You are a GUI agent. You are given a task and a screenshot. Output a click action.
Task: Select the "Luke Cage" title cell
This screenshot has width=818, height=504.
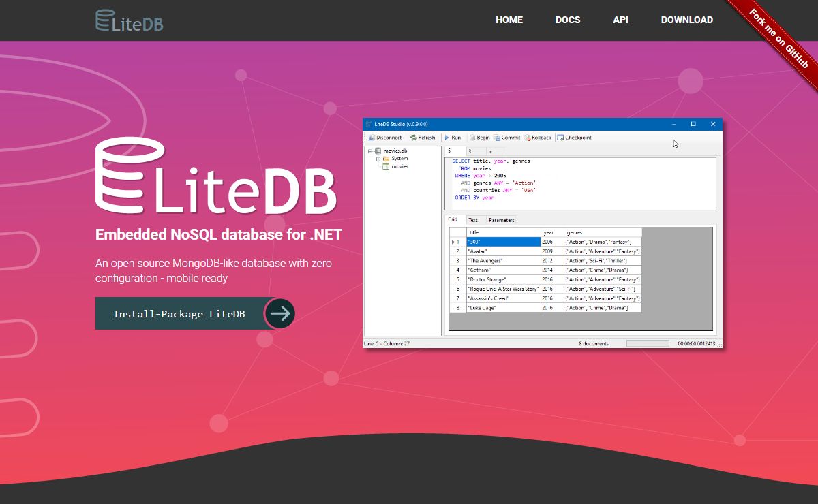pyautogui.click(x=503, y=308)
